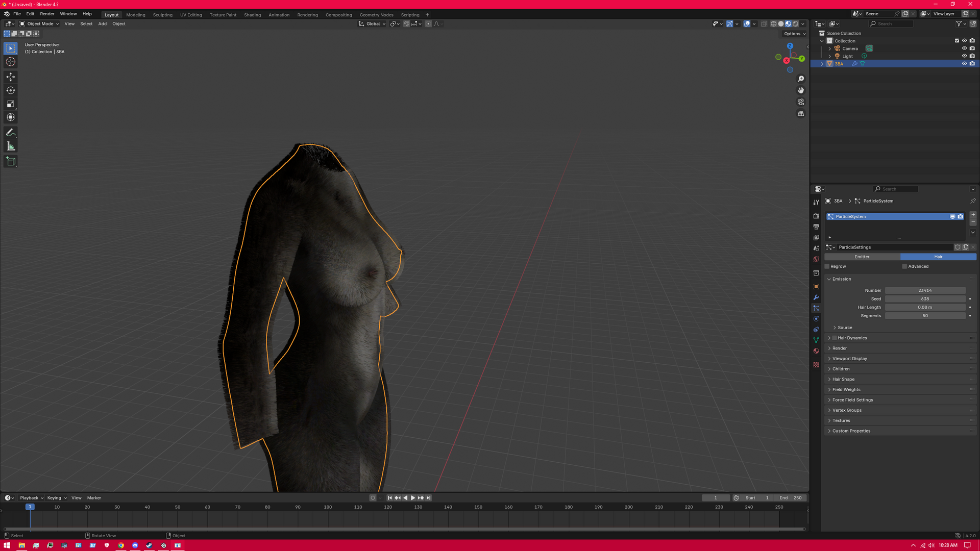This screenshot has width=980, height=551.
Task: Switch to the Sculpting workspace tab
Action: [x=162, y=15]
